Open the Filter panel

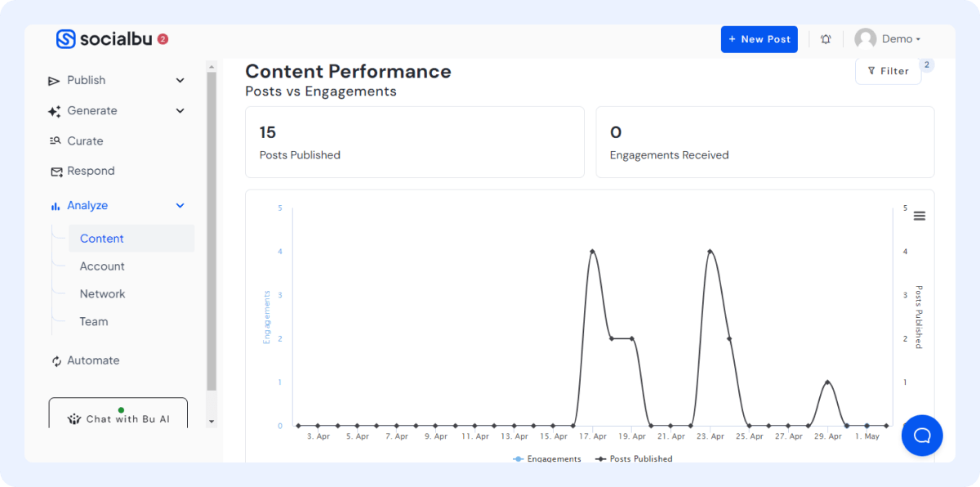click(888, 71)
